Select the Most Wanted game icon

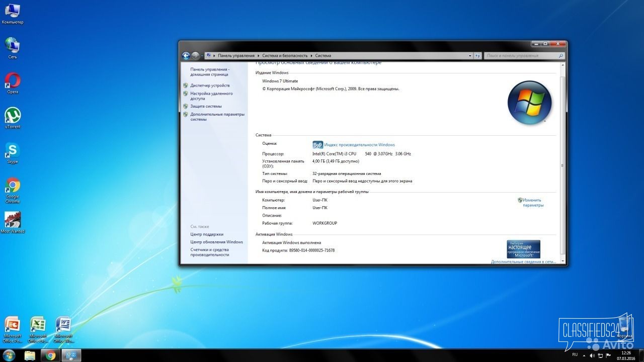[x=13, y=223]
